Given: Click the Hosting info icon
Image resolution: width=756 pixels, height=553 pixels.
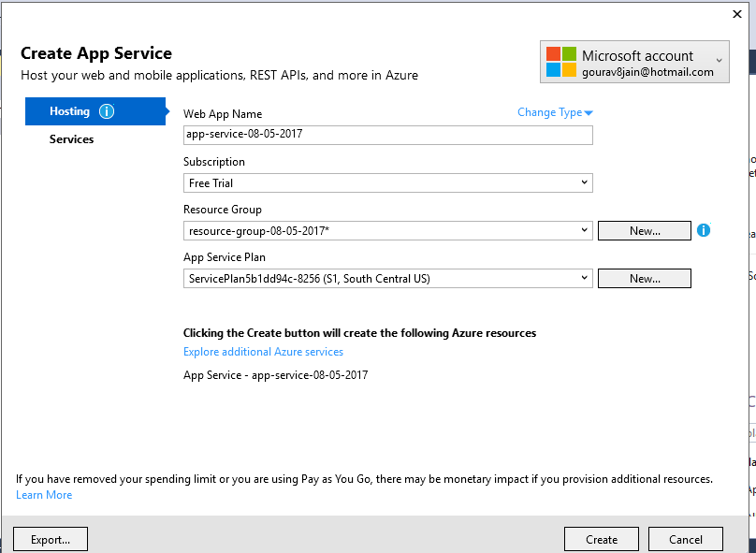Looking at the screenshot, I should coord(107,111).
